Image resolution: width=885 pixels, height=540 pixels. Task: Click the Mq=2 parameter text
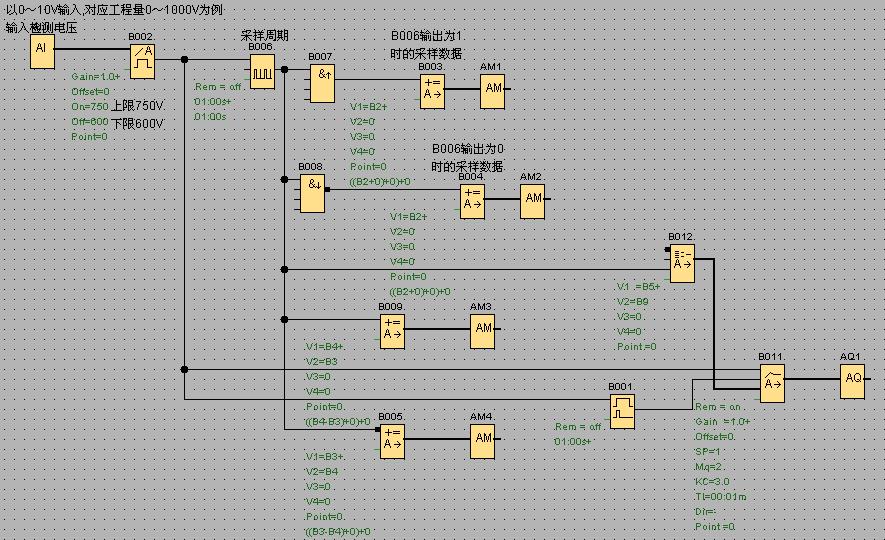tap(709, 467)
